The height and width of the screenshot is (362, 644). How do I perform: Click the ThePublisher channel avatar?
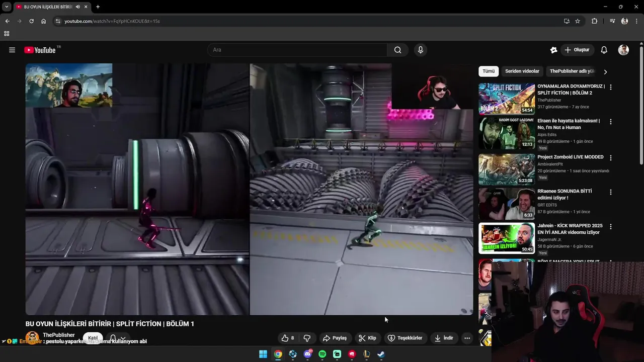[32, 338]
